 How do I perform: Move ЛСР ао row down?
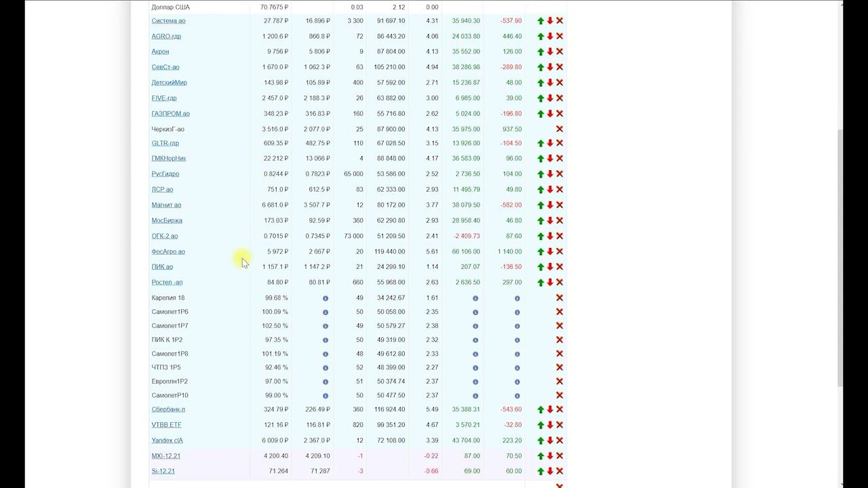point(550,190)
